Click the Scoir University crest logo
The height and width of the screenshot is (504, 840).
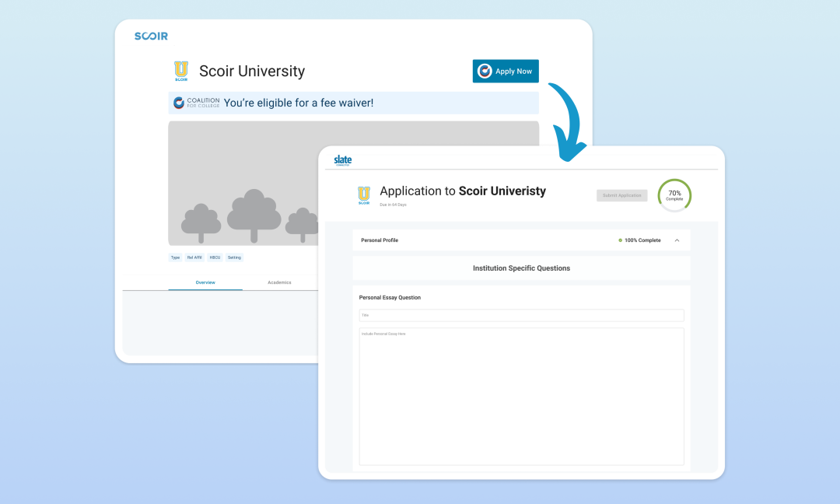click(x=181, y=71)
